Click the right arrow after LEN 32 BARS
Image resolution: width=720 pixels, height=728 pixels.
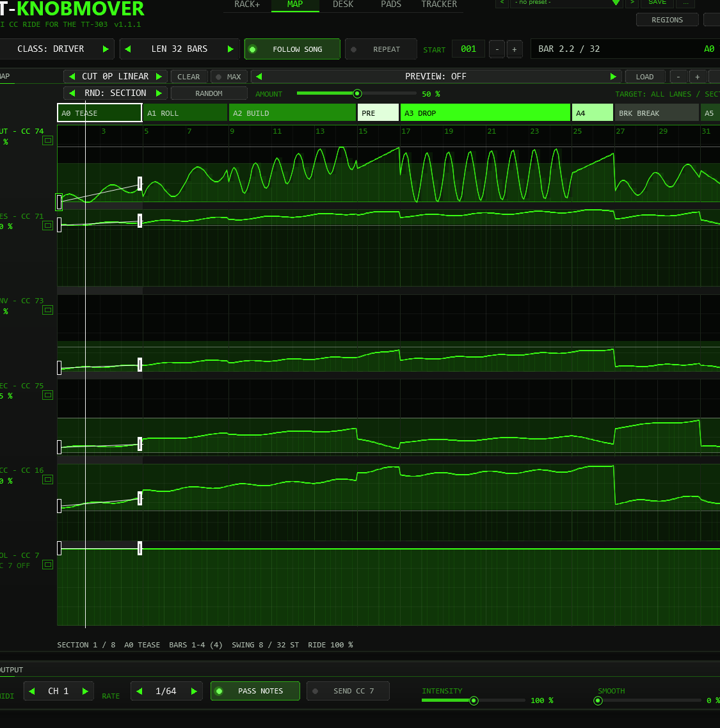[x=230, y=49]
